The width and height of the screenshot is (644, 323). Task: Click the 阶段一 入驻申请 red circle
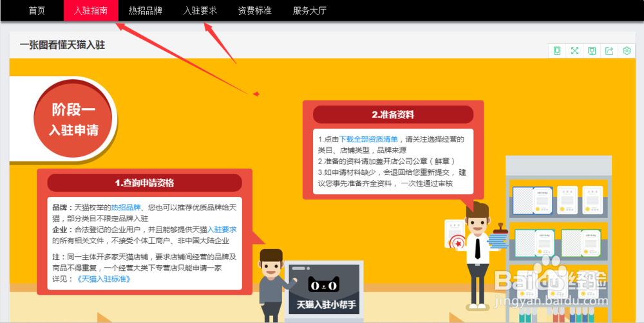pos(73,119)
